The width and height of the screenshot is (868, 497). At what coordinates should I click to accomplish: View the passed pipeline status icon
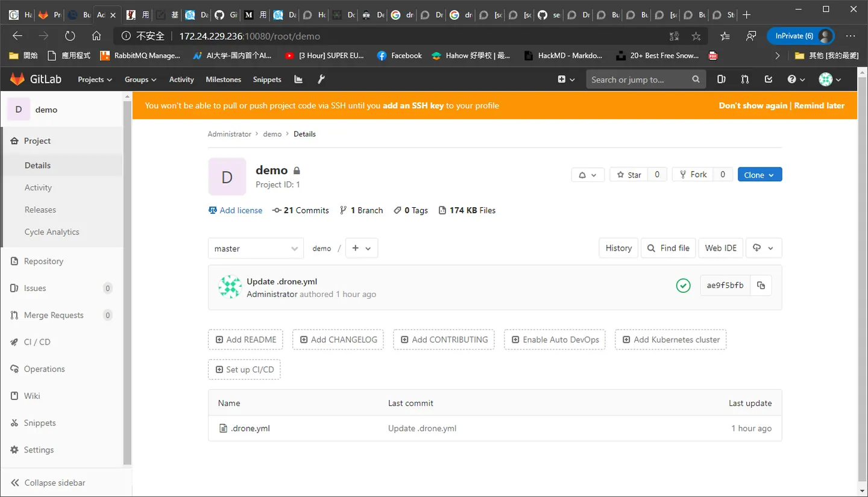click(683, 286)
